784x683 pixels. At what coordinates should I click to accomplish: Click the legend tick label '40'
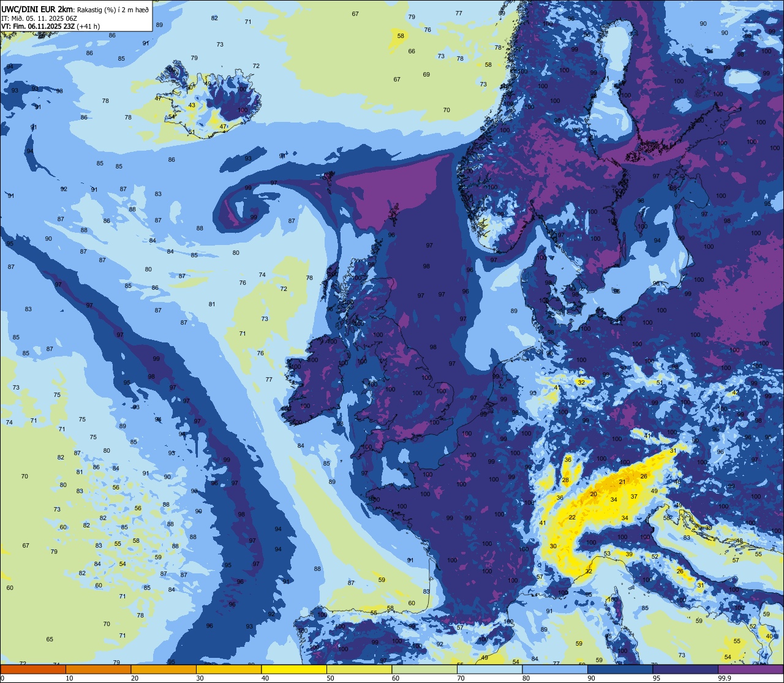pyautogui.click(x=266, y=678)
